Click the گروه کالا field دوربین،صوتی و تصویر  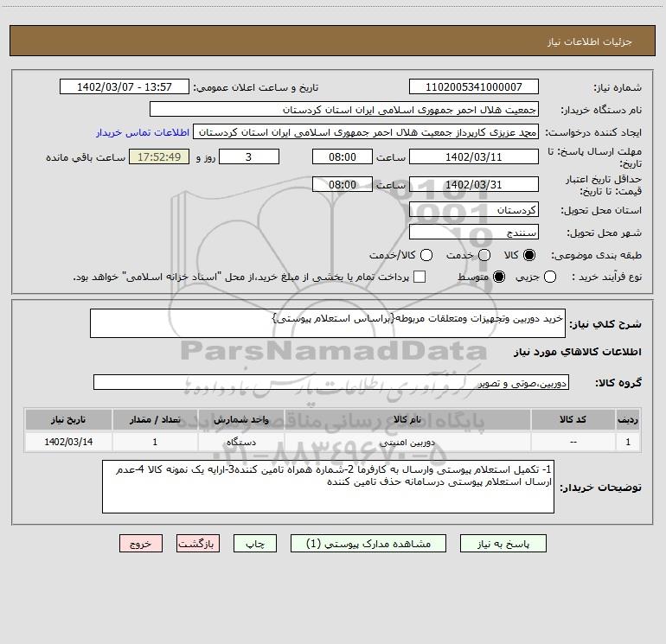point(331,382)
